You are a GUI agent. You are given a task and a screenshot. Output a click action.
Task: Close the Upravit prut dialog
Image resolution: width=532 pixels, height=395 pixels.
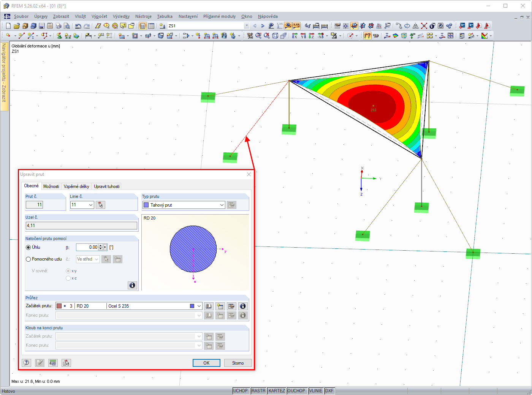pyautogui.click(x=249, y=174)
